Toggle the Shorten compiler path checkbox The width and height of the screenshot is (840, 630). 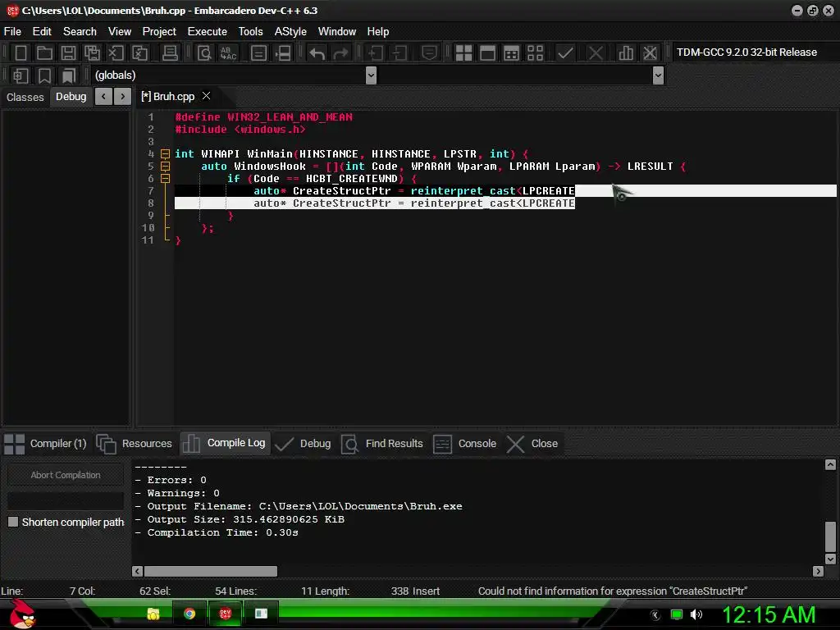13,522
